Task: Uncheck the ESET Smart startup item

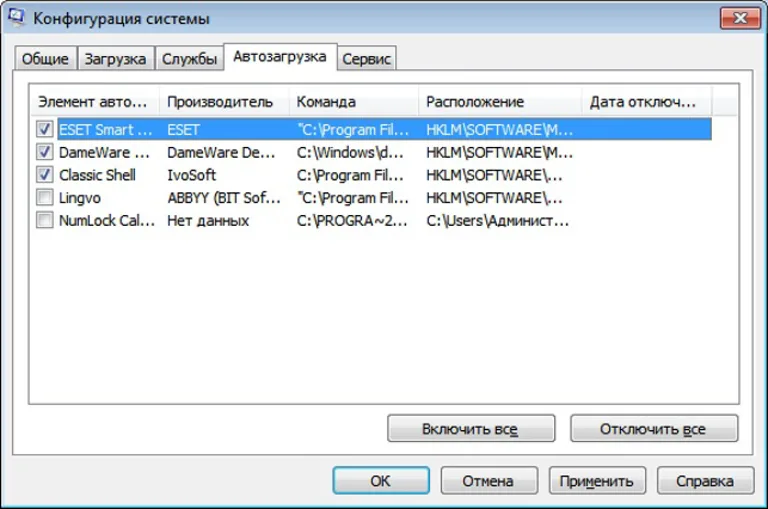Action: [45, 129]
